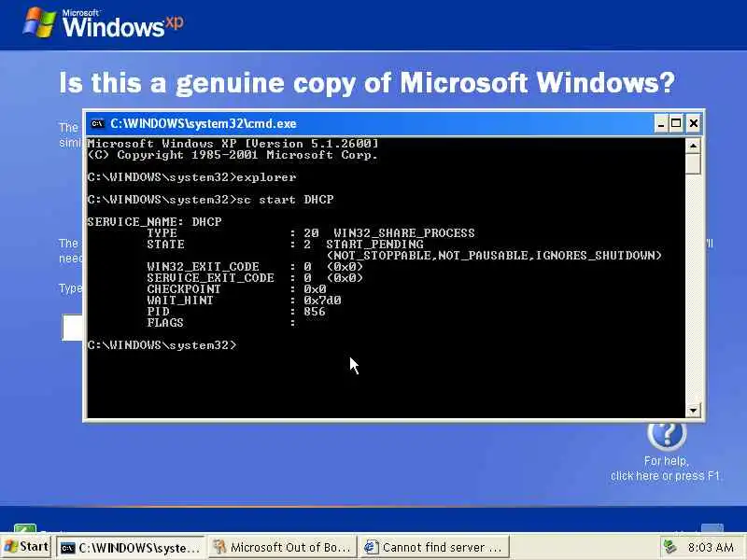Switch to Microsoft Out of Box taskbar button
Screen dimensions: 747x560
tap(283, 548)
